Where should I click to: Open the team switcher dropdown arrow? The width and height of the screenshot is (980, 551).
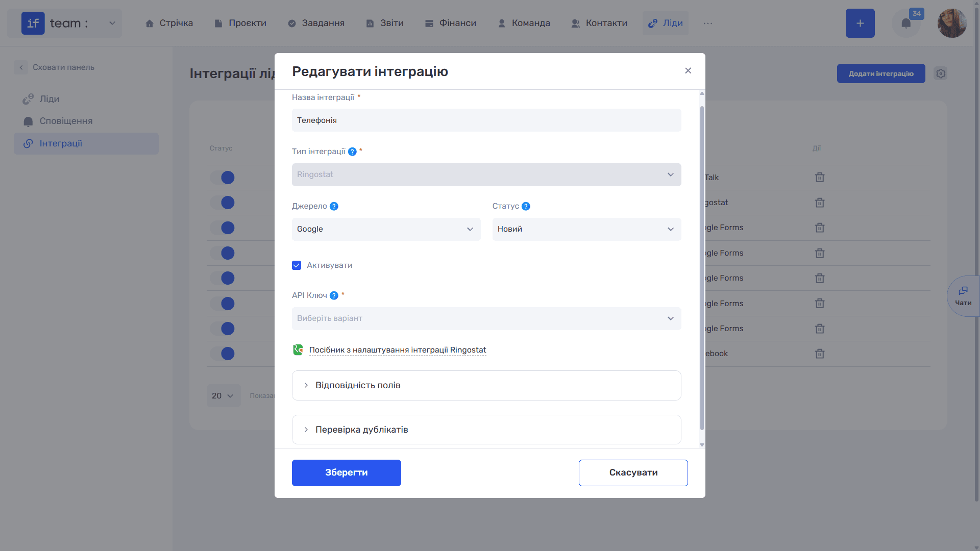click(112, 23)
